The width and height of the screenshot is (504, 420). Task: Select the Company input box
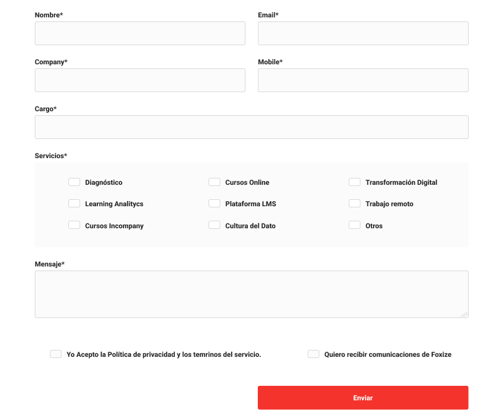[x=140, y=81]
